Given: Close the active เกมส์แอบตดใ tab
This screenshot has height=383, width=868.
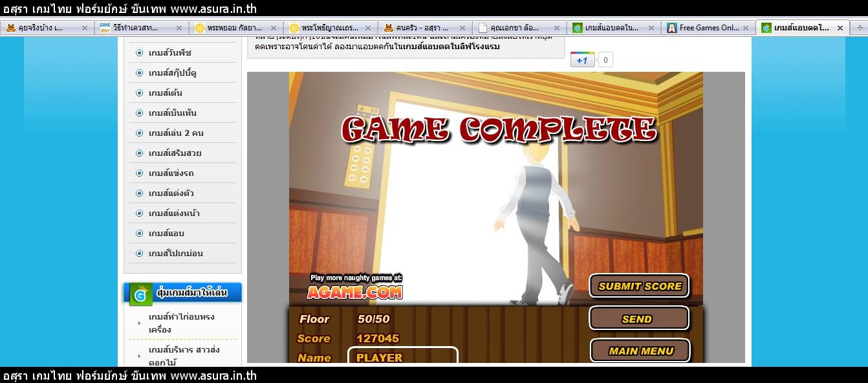Looking at the screenshot, I should coord(840,28).
